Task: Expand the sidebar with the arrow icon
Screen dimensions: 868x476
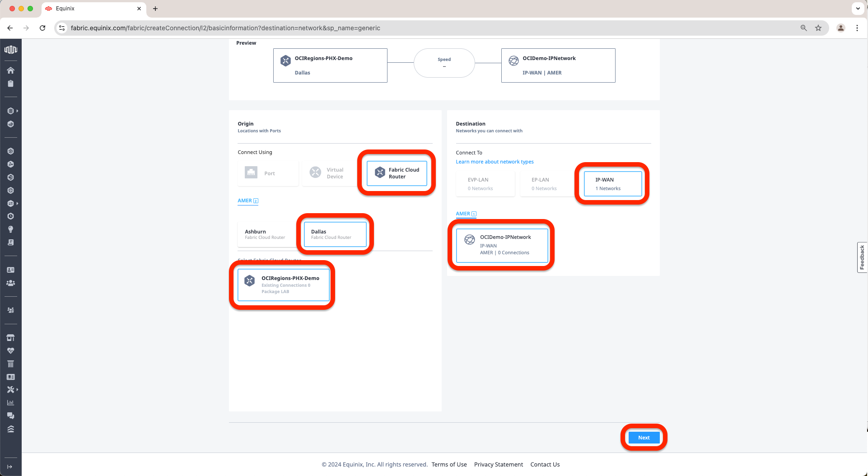Action: coord(9,467)
